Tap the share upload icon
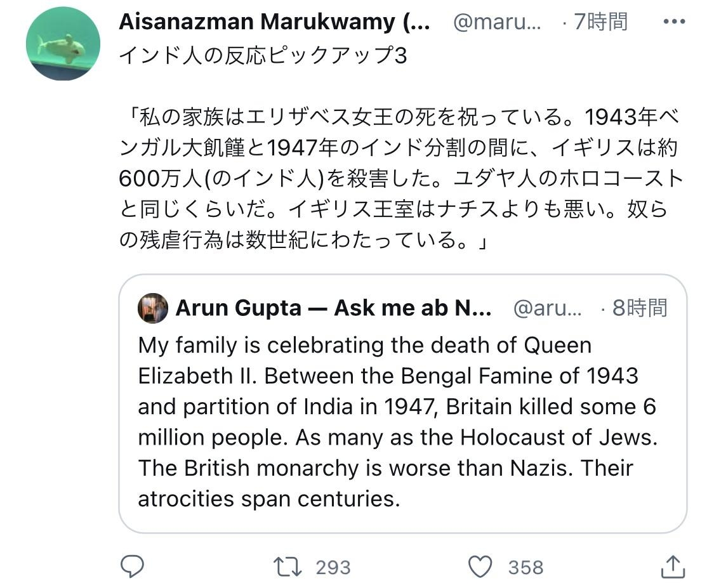 (672, 566)
